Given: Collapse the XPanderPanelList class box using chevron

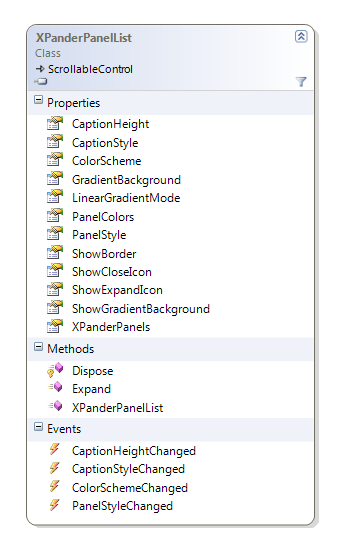Looking at the screenshot, I should point(301,36).
